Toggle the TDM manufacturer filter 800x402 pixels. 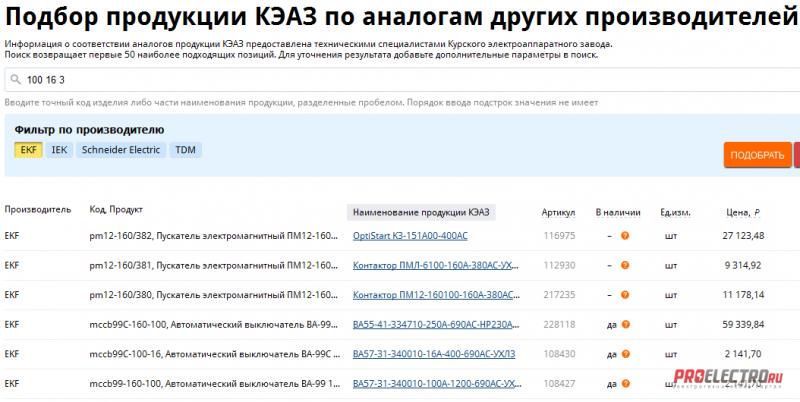[x=185, y=150]
